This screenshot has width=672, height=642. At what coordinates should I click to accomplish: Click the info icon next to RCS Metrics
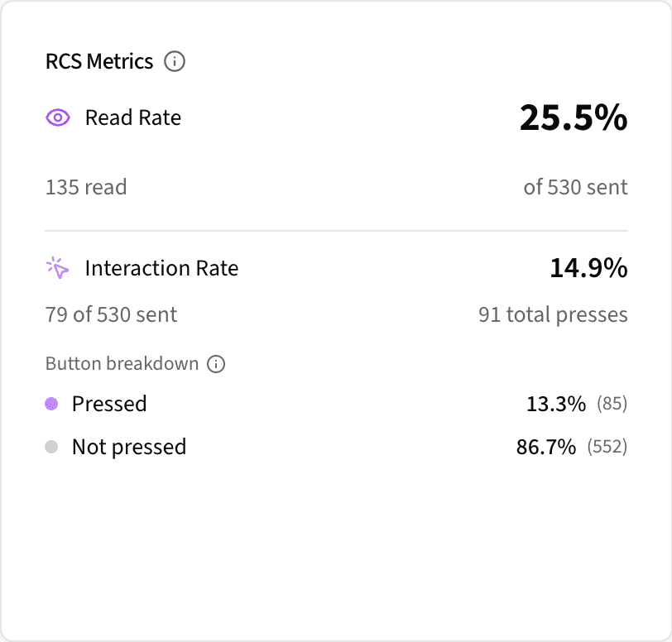click(x=175, y=61)
